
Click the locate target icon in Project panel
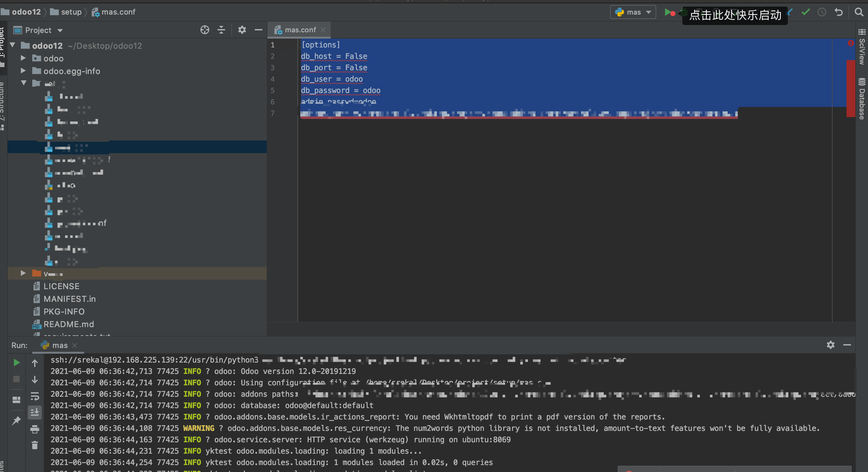(x=205, y=30)
